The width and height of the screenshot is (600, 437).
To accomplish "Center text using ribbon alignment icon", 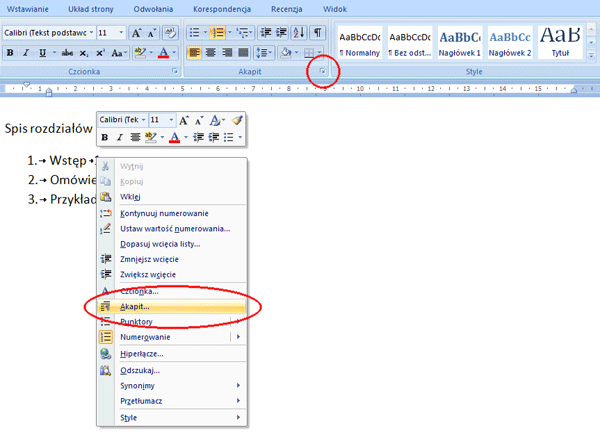I will (211, 52).
